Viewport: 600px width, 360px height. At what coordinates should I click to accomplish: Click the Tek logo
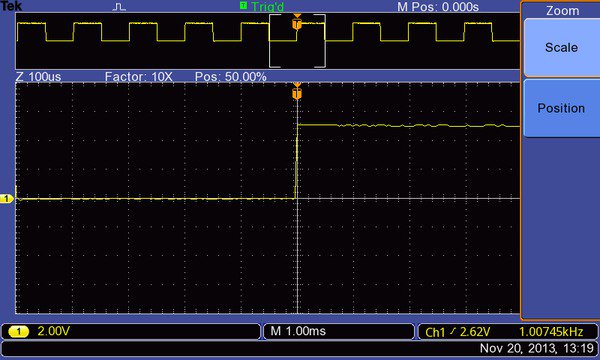pyautogui.click(x=11, y=5)
